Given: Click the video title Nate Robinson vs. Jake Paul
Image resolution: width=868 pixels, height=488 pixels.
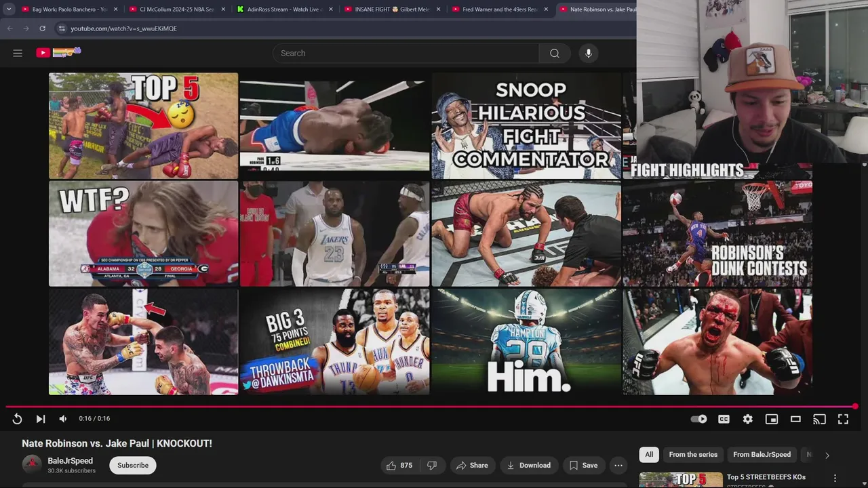Looking at the screenshot, I should [x=117, y=443].
